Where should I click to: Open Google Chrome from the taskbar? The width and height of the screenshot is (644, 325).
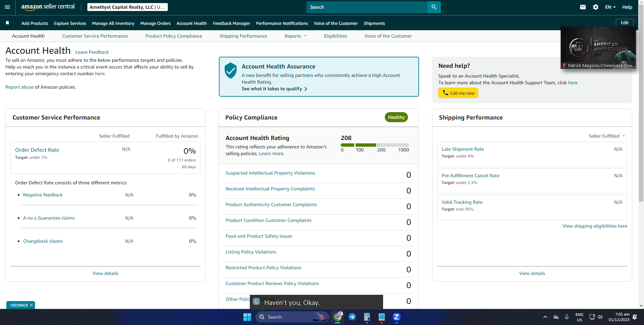pyautogui.click(x=337, y=317)
